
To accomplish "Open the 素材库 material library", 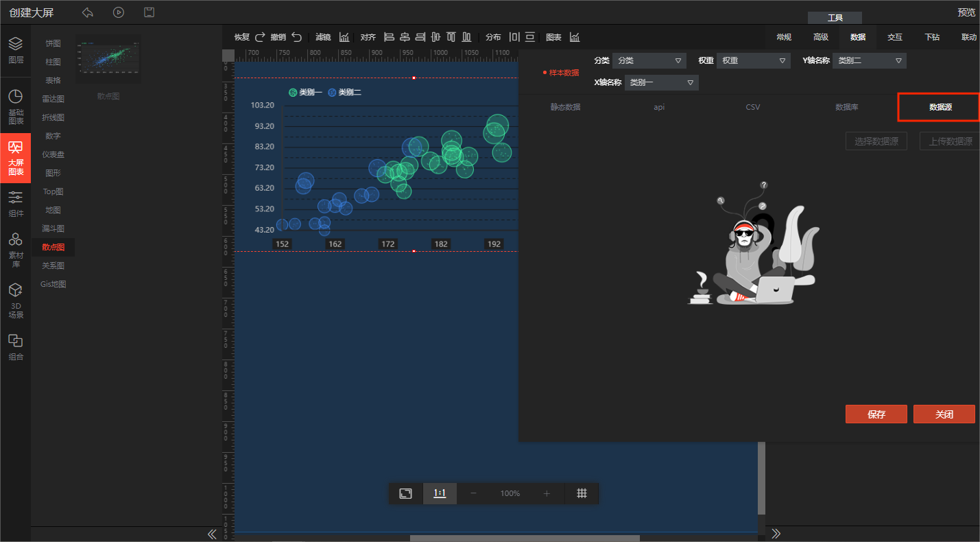I will click(x=15, y=250).
